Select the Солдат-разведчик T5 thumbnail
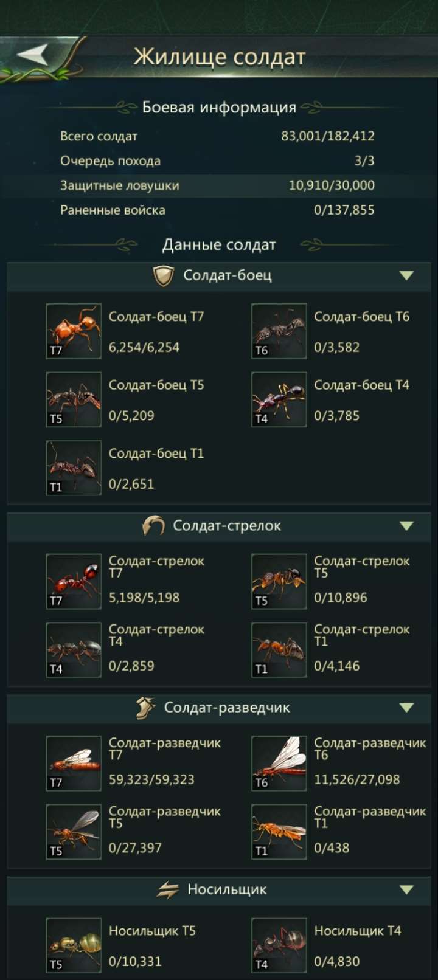Screen dimensions: 438x980 [73, 832]
